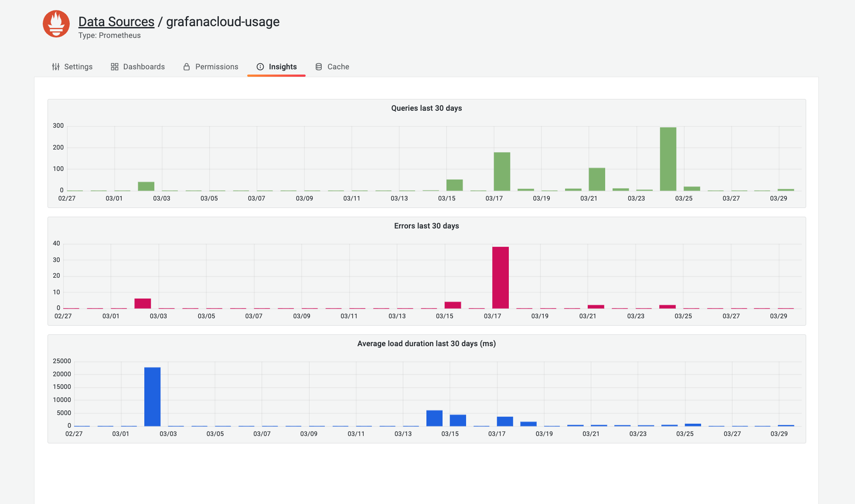Click the Prometheus flame logo icon

pos(56,24)
